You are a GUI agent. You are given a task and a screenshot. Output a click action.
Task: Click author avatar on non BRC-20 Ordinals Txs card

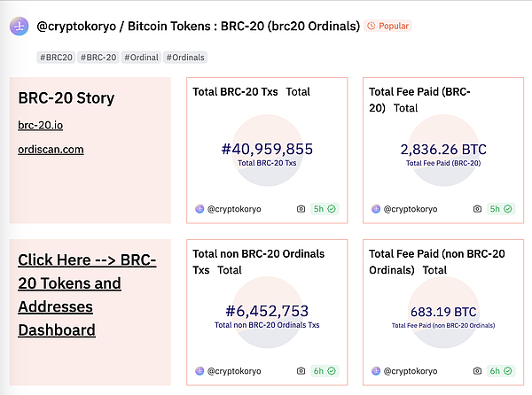[199, 370]
